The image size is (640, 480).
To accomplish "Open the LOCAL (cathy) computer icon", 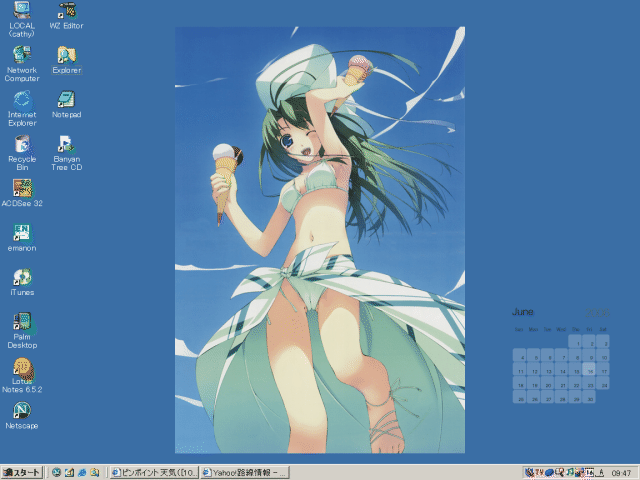I will (21, 11).
